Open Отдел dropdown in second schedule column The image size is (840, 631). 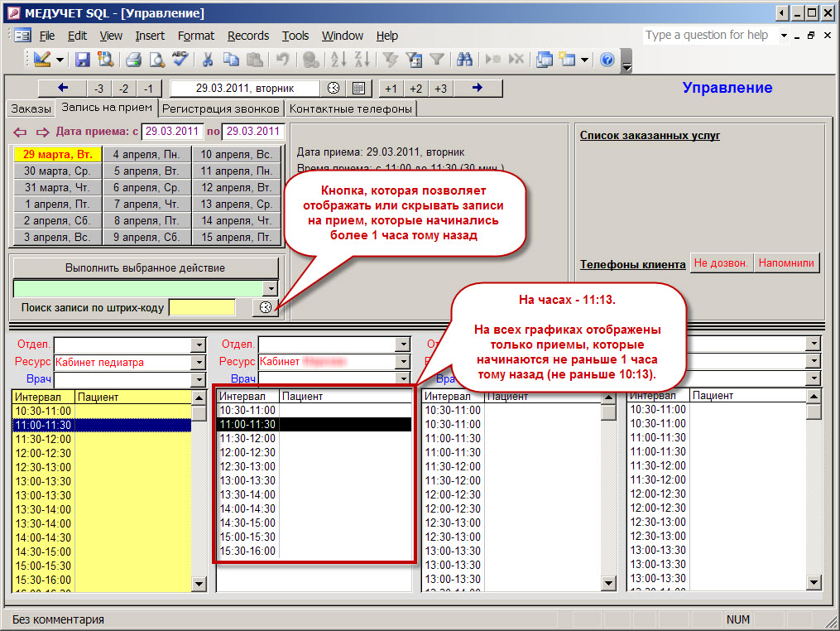pyautogui.click(x=403, y=344)
